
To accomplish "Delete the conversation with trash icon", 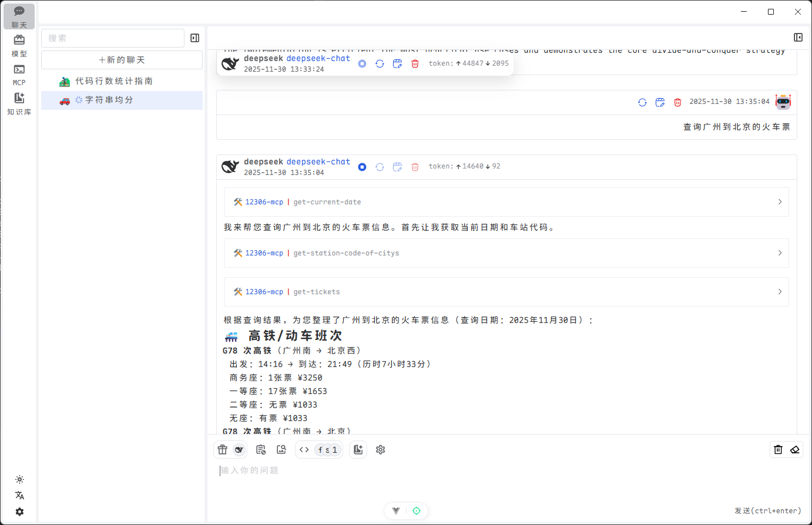I will 778,449.
